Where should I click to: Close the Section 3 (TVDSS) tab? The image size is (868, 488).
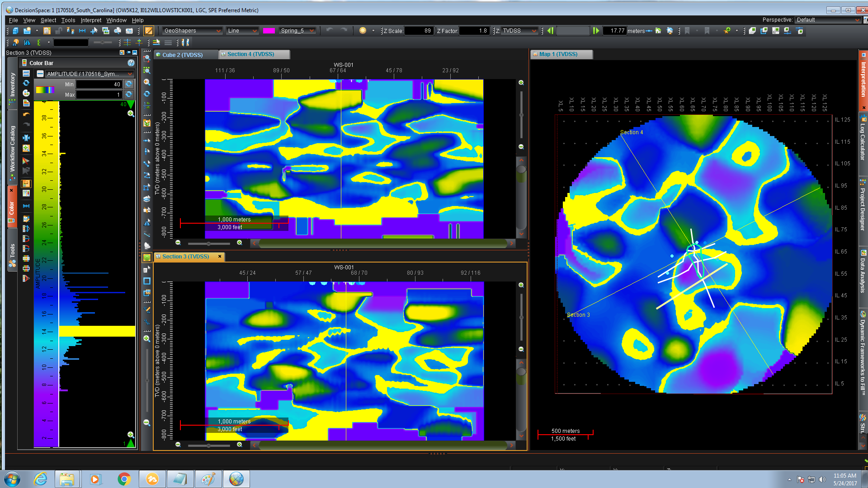coord(220,256)
